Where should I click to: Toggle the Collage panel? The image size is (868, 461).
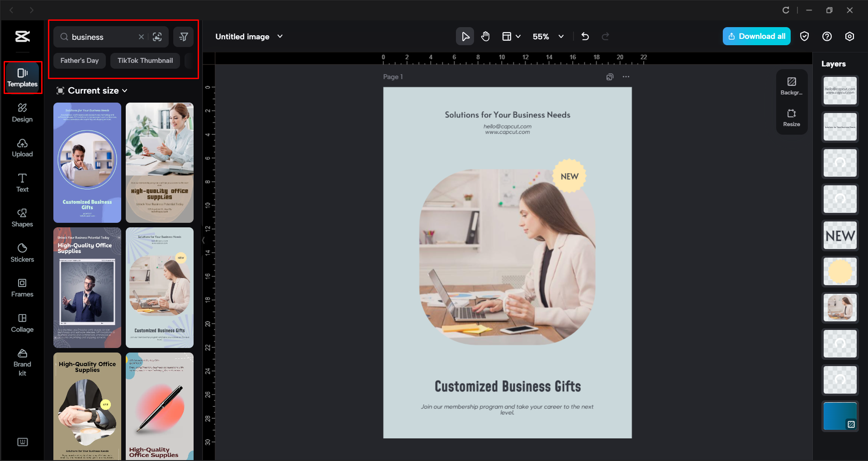(22, 323)
